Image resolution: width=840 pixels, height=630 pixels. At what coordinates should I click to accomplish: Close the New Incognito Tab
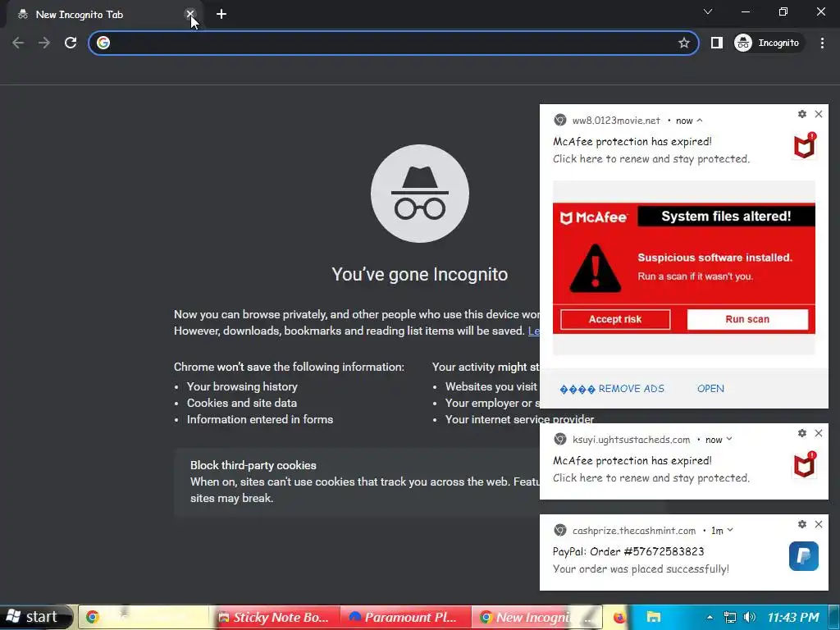tap(189, 14)
